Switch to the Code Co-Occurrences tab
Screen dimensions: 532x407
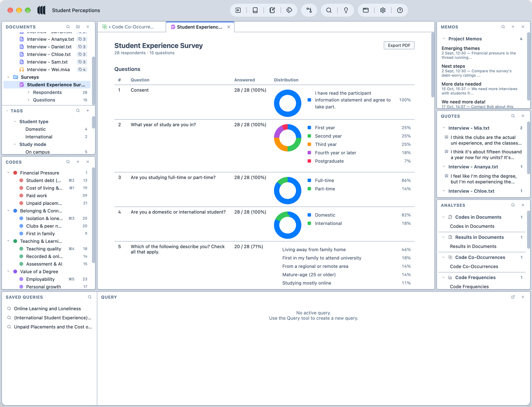[x=132, y=27]
